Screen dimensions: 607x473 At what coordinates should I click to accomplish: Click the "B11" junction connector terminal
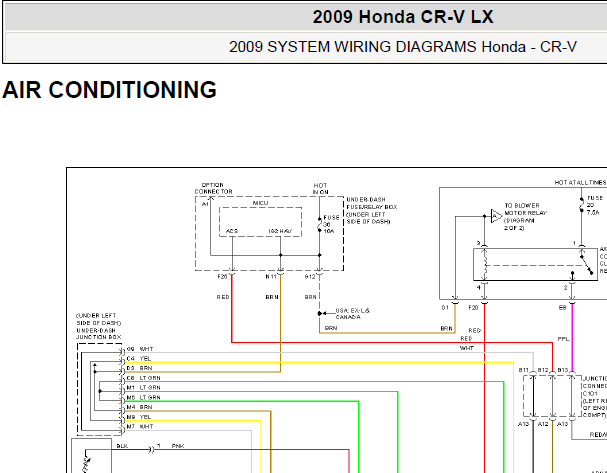tap(523, 370)
